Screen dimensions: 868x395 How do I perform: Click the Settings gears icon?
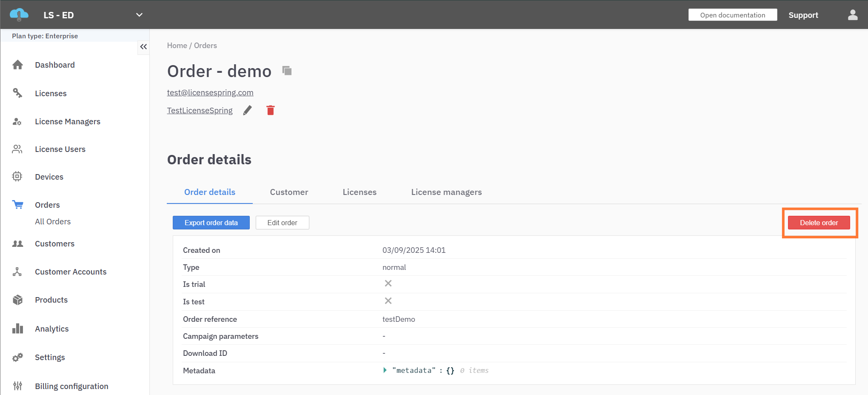(17, 358)
